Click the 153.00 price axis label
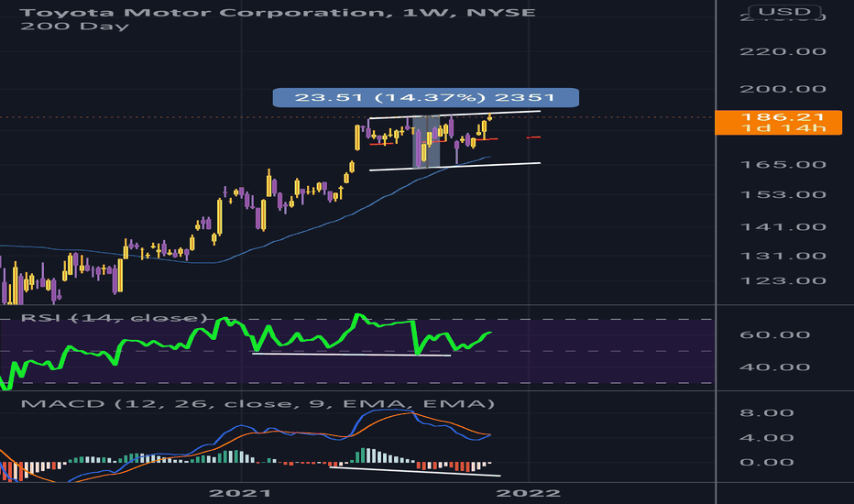This screenshot has width=854, height=504. coord(783,194)
